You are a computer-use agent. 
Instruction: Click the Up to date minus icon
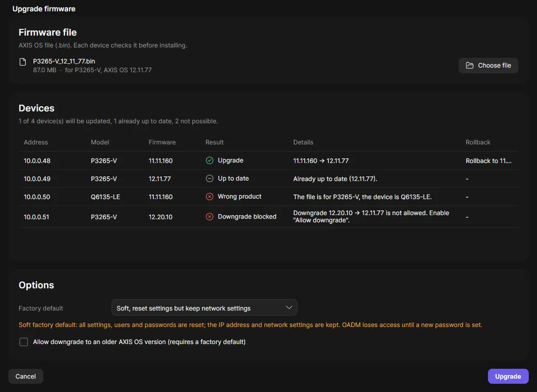pyautogui.click(x=210, y=178)
